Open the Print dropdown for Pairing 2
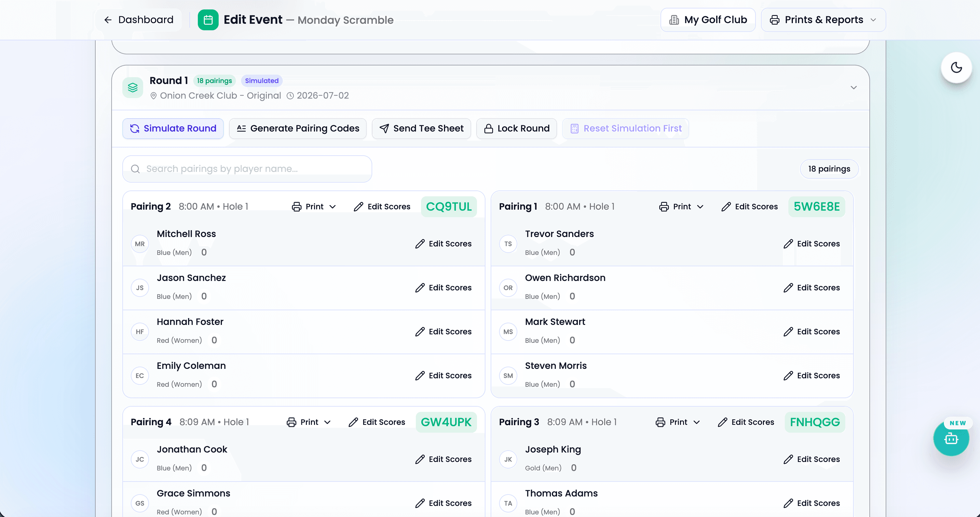980x517 pixels. [314, 206]
